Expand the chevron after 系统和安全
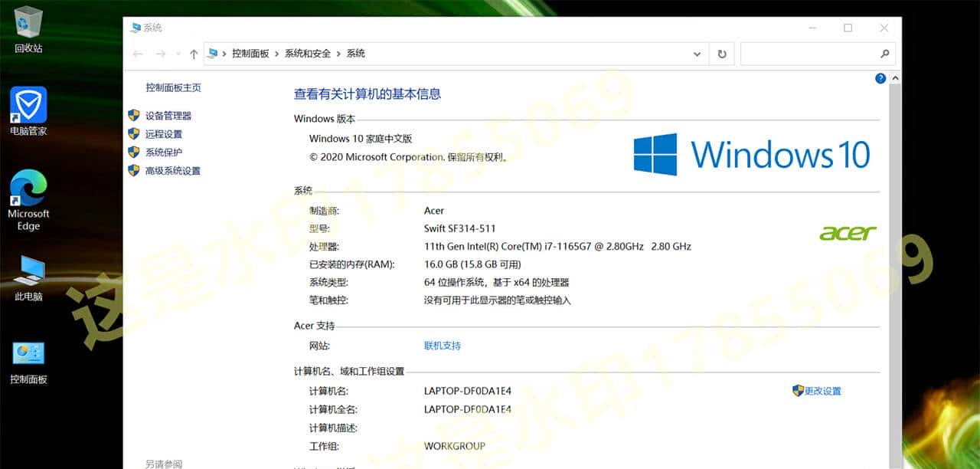The width and height of the screenshot is (980, 469). [337, 54]
